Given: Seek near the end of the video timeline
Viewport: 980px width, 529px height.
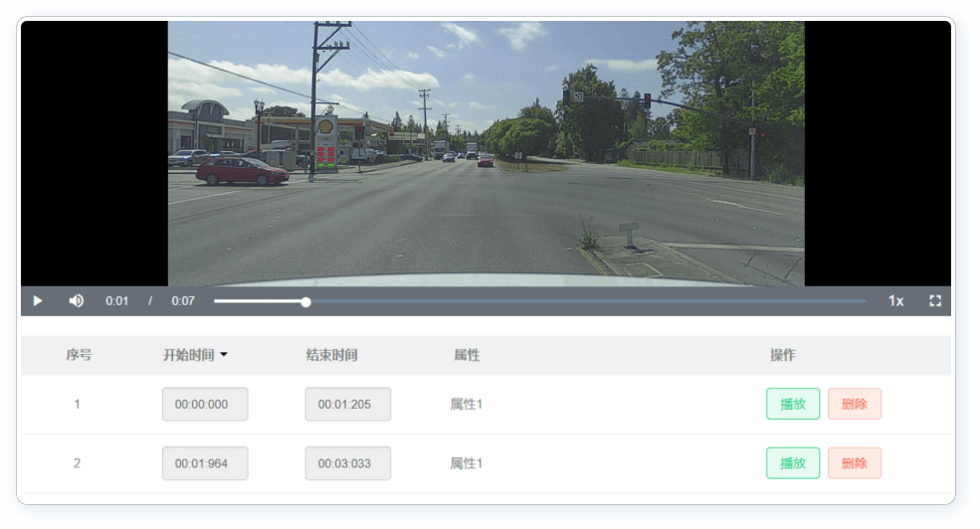Looking at the screenshot, I should point(846,301).
